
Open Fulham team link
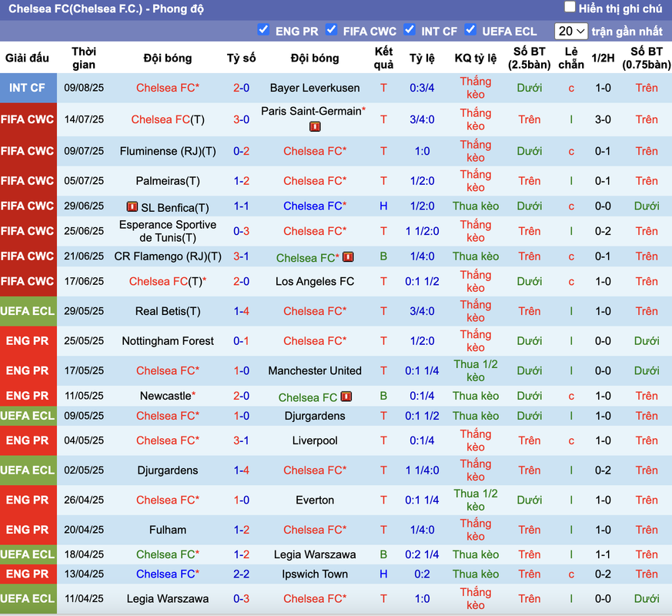168,530
